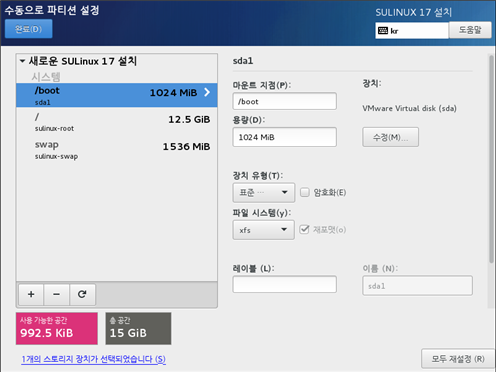Click the 완료(D) done button

[28, 29]
